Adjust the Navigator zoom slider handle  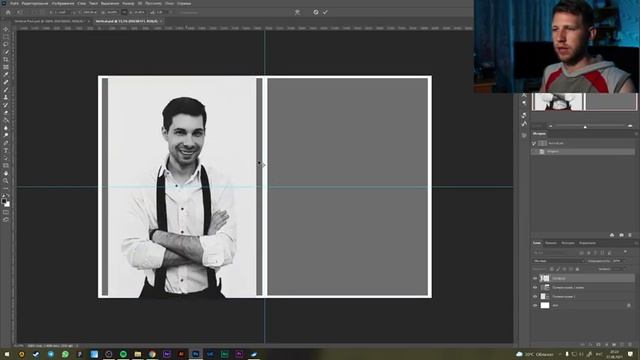click(x=585, y=127)
